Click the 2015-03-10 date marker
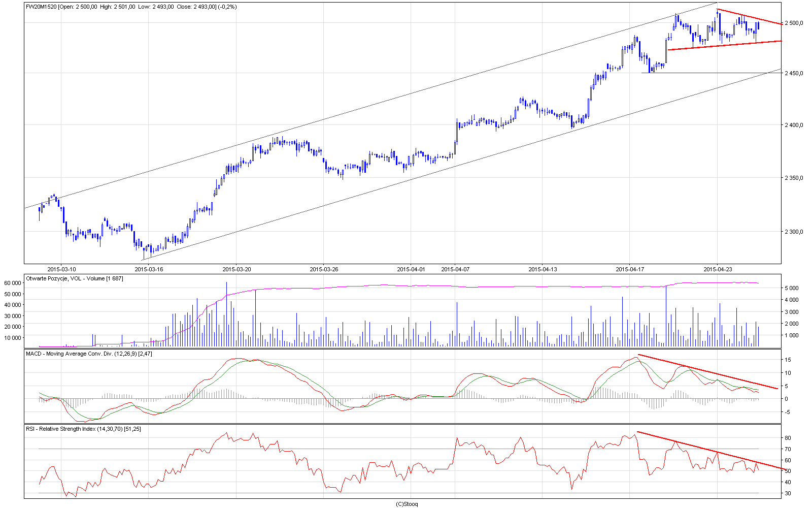Viewport: 812px width, 508px height. [61, 269]
